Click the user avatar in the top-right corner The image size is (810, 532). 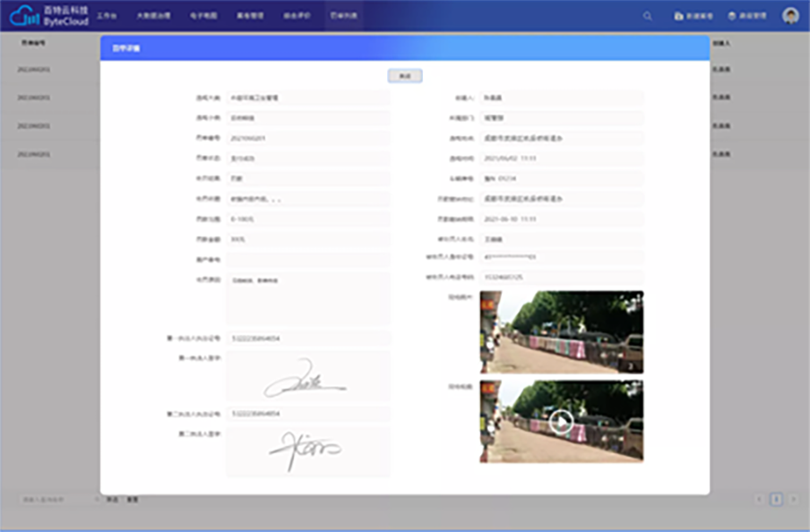click(790, 16)
